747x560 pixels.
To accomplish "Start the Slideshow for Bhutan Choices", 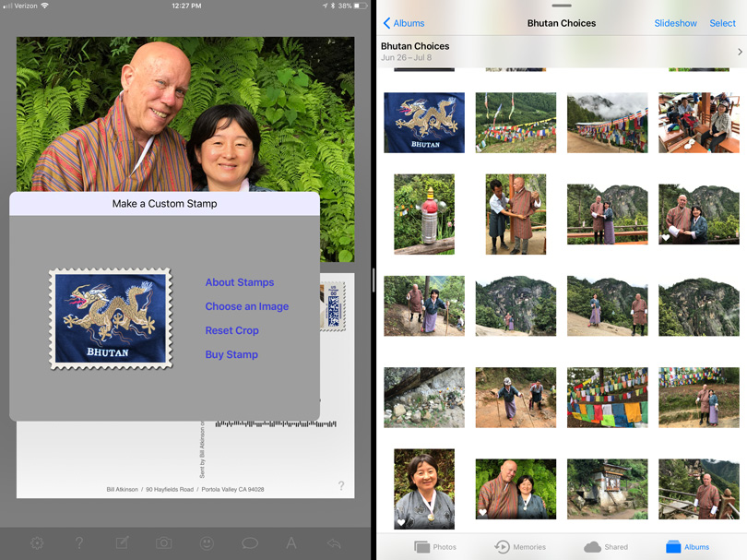I will [x=675, y=23].
